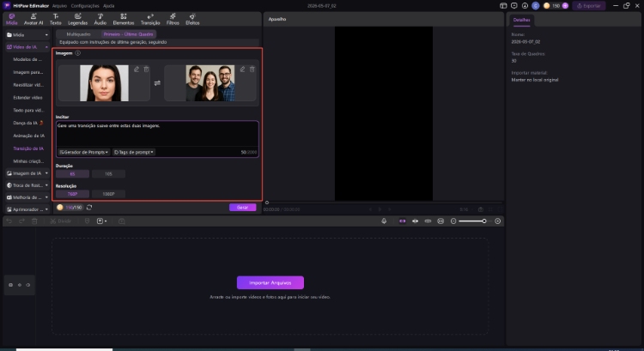Open the Avatar AI tool
The height and width of the screenshot is (351, 644).
[x=33, y=19]
